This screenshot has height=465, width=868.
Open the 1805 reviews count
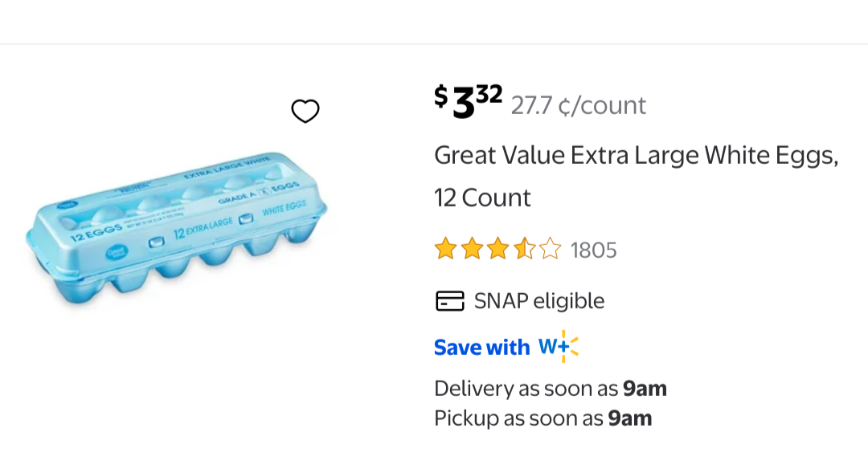click(594, 251)
